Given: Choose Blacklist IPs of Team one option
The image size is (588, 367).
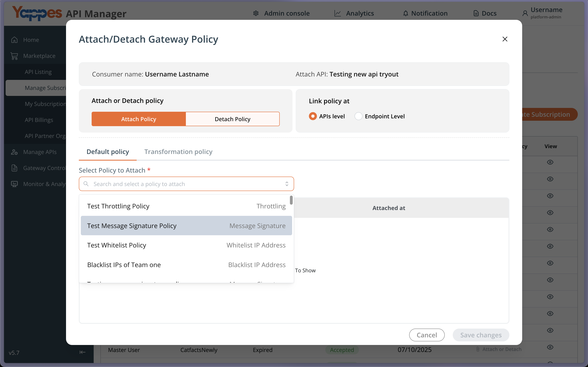Looking at the screenshot, I should click(x=186, y=265).
